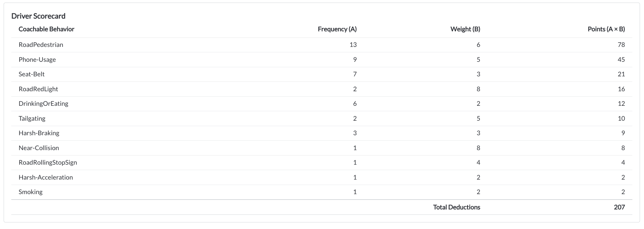Click the Coachable Behavior column header
Image resolution: width=644 pixels, height=229 pixels.
46,29
